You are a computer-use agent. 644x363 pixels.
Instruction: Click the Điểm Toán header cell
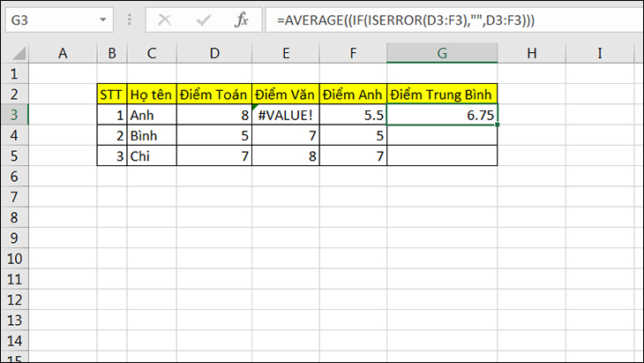214,95
